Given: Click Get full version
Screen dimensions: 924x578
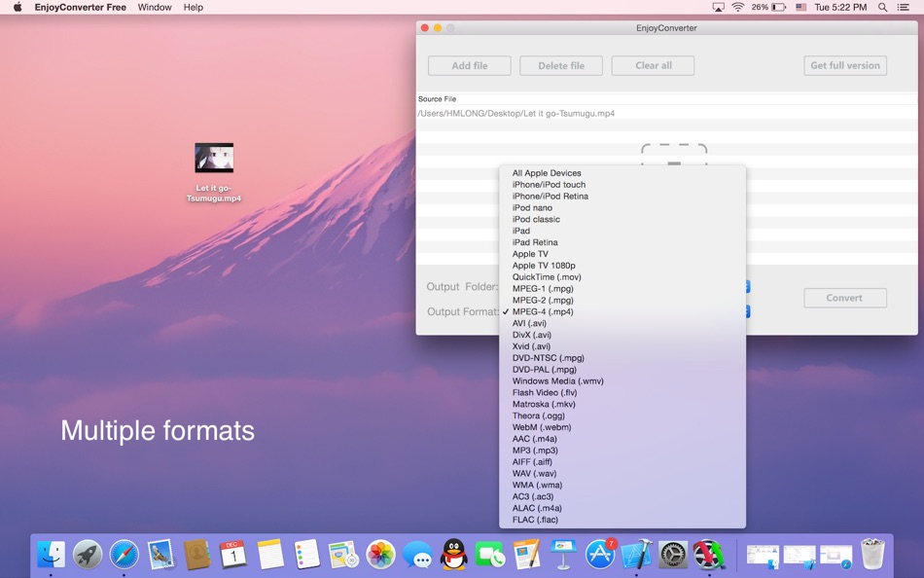Looking at the screenshot, I should [845, 65].
